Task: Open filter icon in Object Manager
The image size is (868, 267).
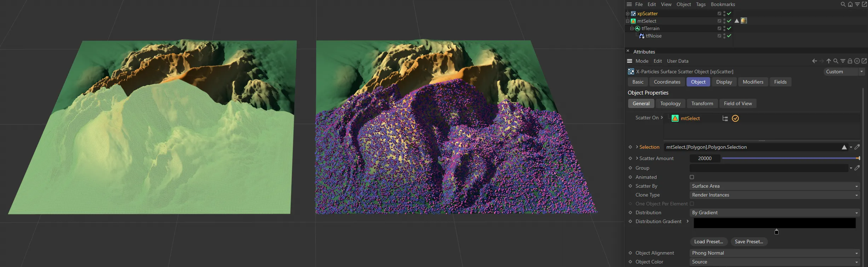Action: [x=857, y=4]
